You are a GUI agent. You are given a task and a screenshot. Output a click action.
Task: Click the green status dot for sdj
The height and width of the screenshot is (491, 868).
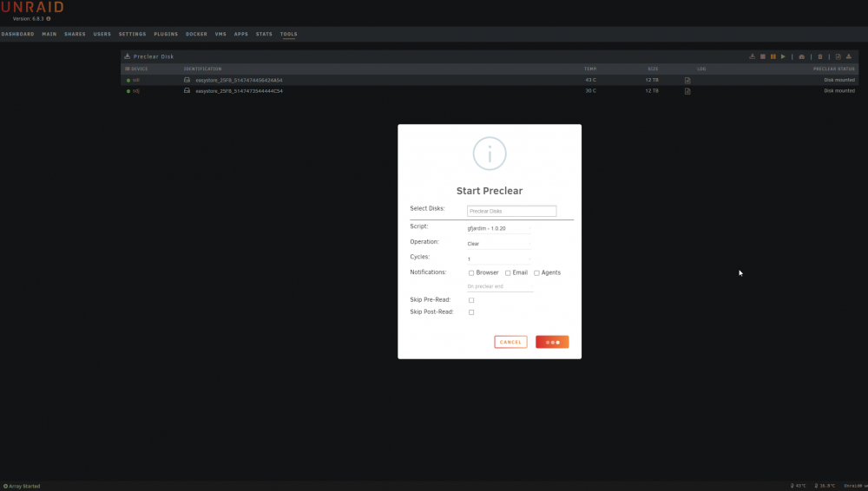click(128, 91)
